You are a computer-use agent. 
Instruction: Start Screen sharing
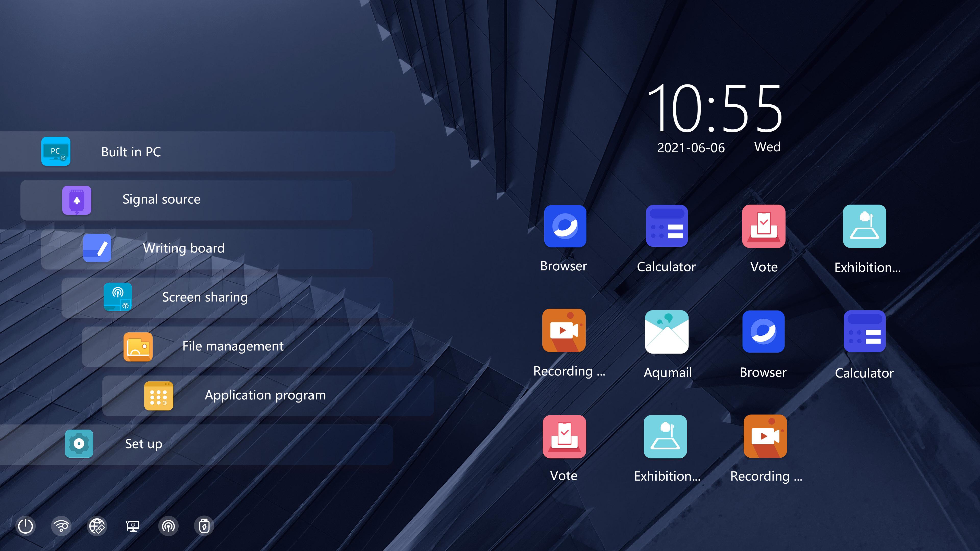point(205,297)
